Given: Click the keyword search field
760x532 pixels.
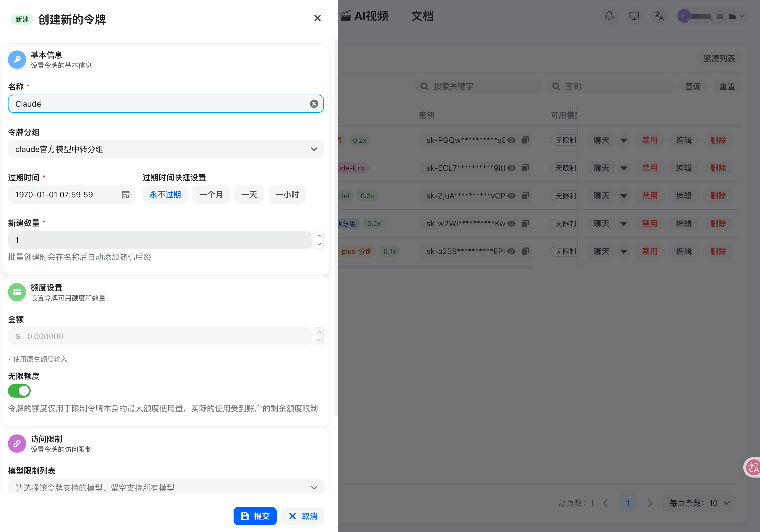Looking at the screenshot, I should pyautogui.click(x=478, y=86).
